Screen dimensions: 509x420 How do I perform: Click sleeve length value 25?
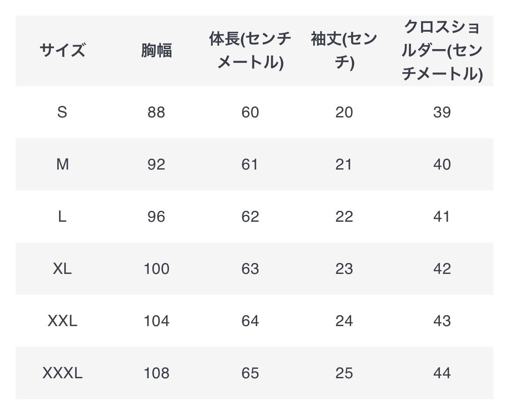point(344,373)
